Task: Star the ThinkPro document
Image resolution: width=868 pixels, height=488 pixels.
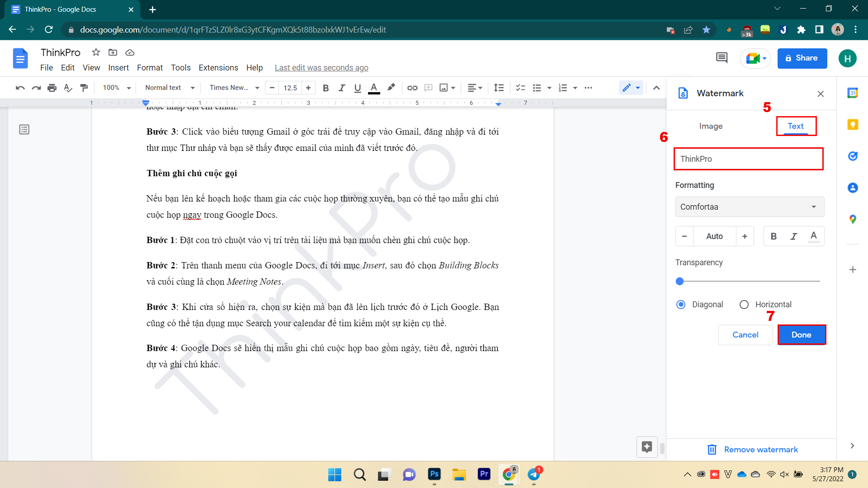Action: (96, 52)
